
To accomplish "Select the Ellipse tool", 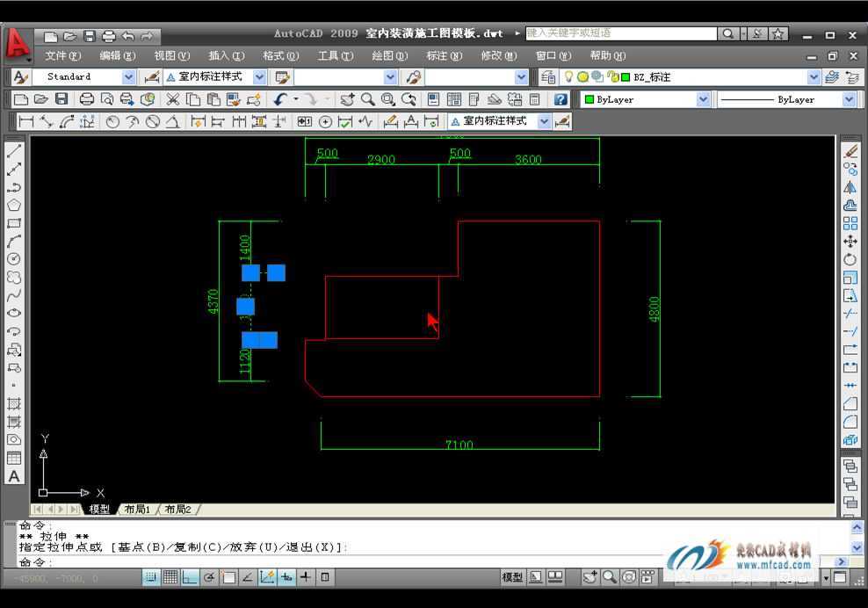I will 14,313.
